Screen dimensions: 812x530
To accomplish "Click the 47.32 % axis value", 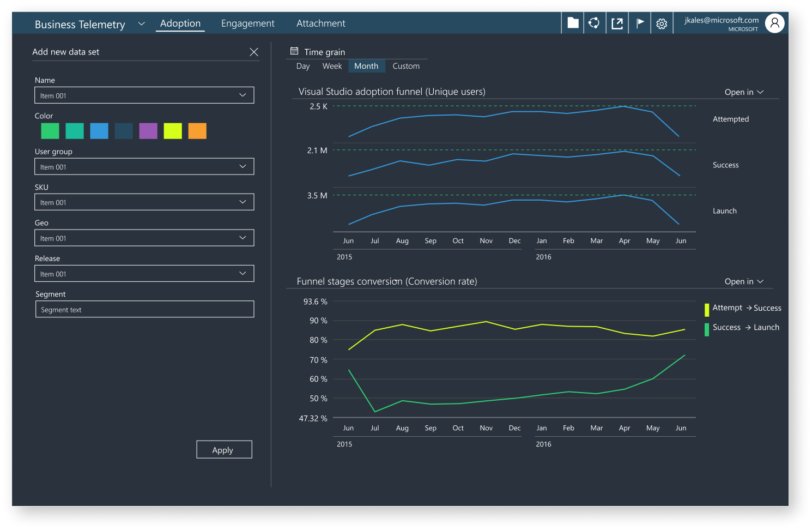I will [x=313, y=418].
